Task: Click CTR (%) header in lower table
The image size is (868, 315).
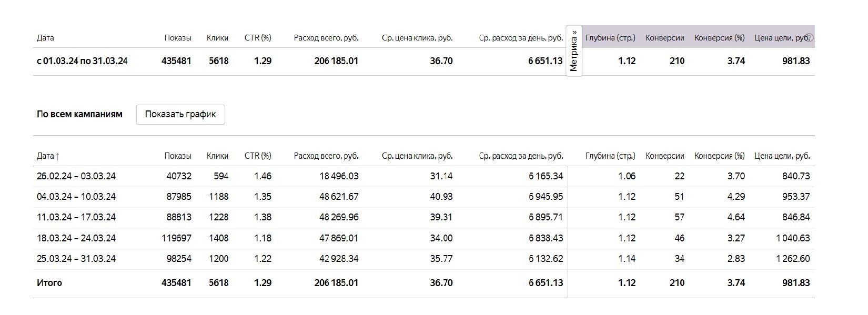Action: tap(258, 156)
